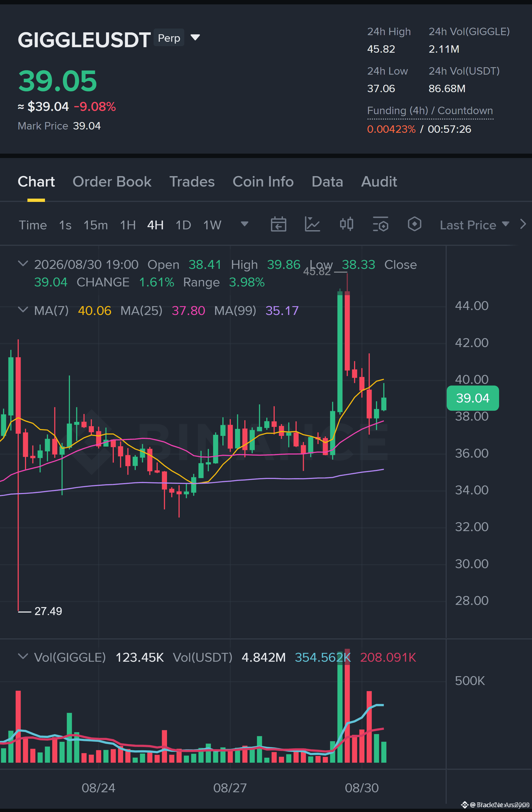The image size is (532, 812).
Task: Click the 24h High value 45.82
Action: [x=381, y=49]
